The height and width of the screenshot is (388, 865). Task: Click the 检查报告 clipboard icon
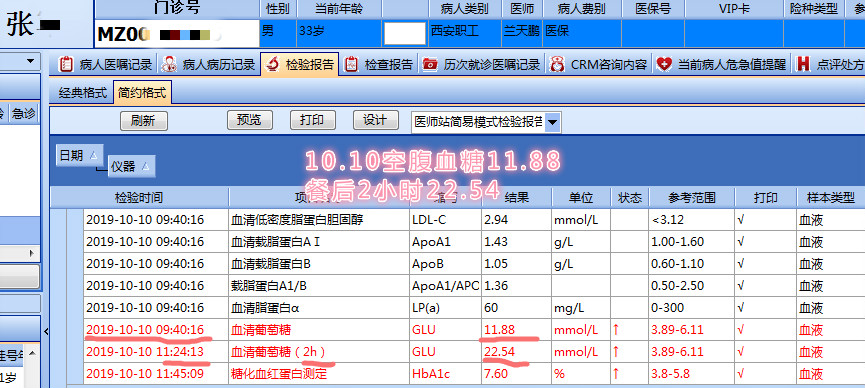tap(351, 65)
